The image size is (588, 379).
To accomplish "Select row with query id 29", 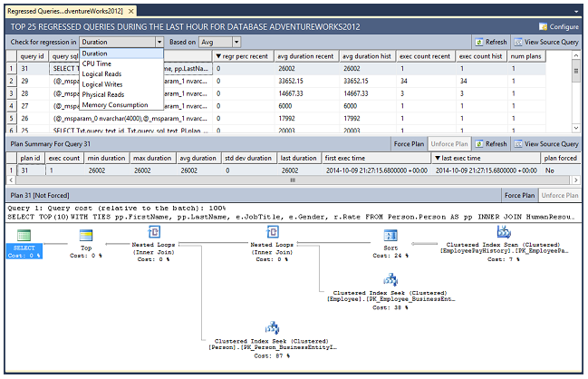I will coord(275,81).
